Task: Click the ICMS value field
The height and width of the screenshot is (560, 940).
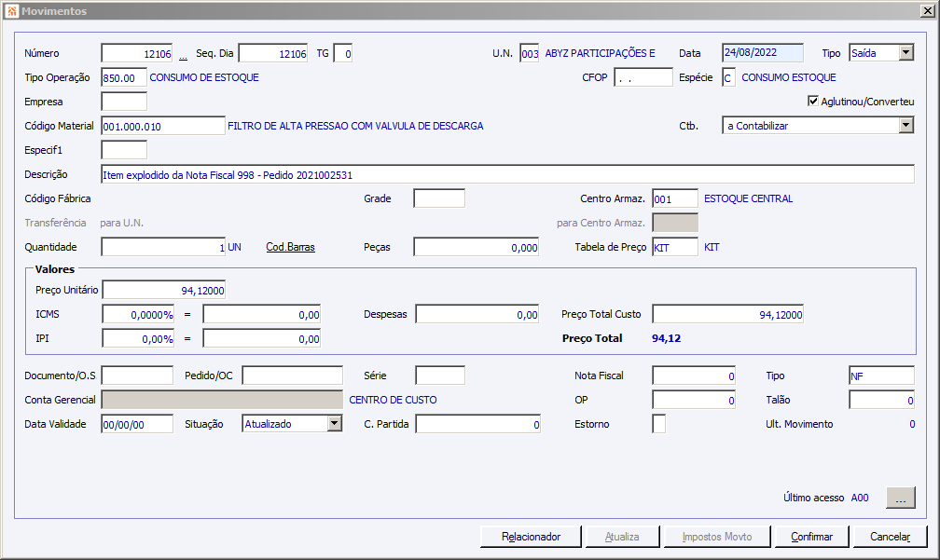Action: [262, 314]
